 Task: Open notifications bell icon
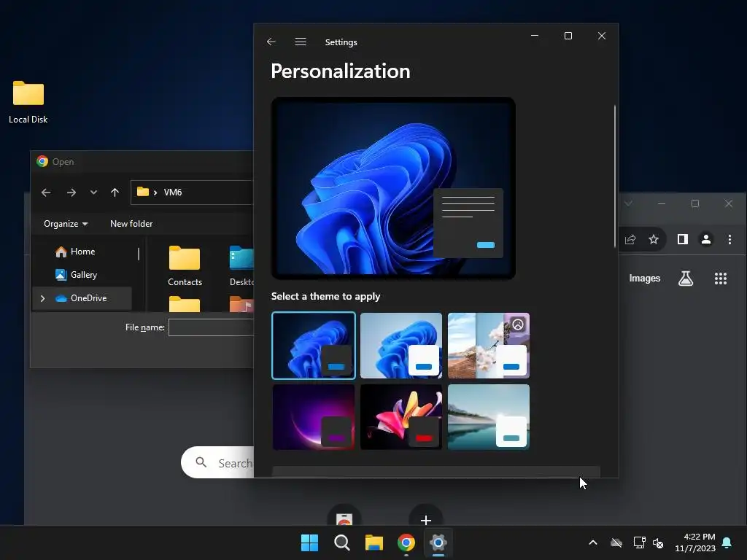[727, 542]
